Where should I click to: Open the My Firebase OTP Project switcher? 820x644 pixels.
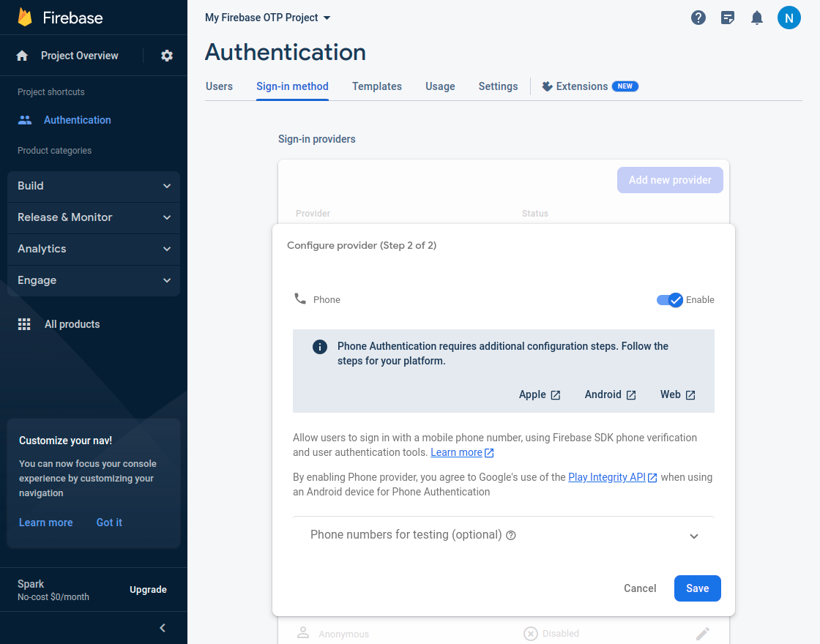(x=267, y=17)
